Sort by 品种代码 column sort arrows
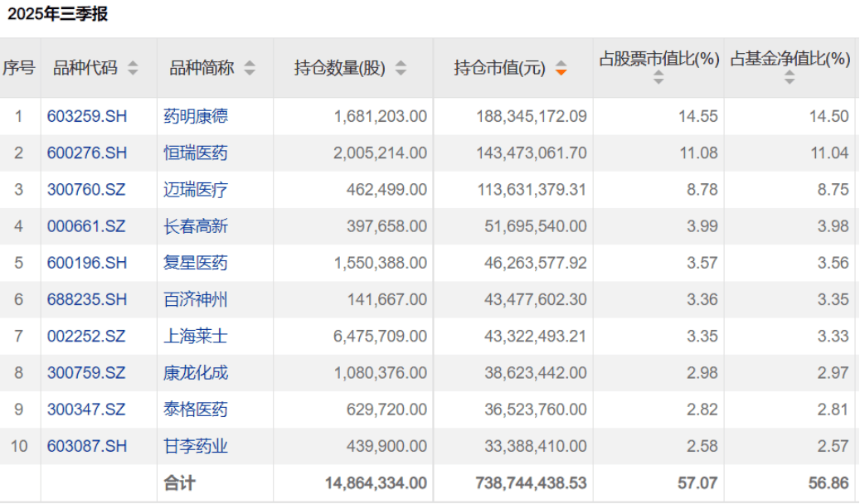Image resolution: width=860 pixels, height=504 pixels. tap(133, 68)
